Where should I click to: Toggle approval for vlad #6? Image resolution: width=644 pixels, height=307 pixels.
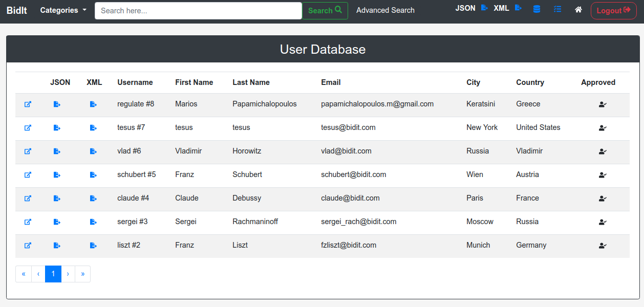[603, 151]
